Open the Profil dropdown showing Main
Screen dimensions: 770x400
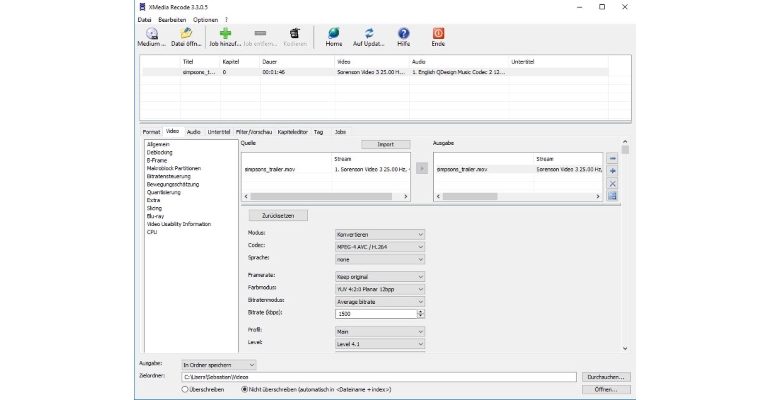[380, 332]
